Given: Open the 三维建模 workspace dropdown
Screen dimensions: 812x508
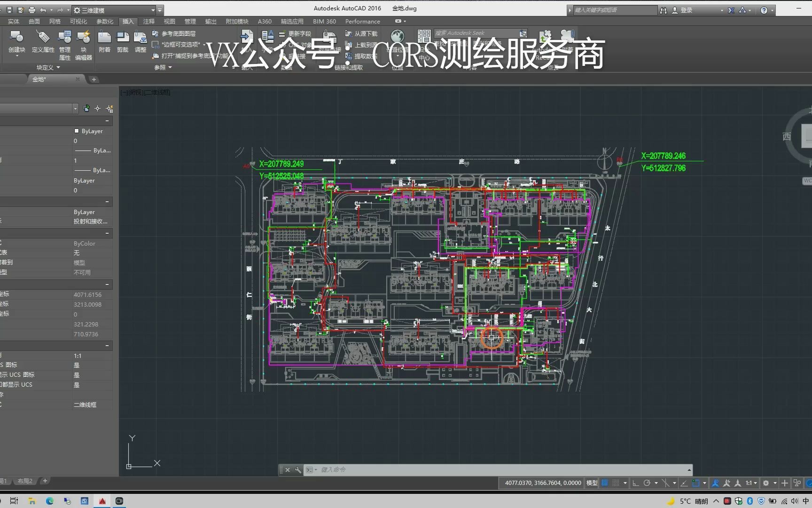Looking at the screenshot, I should (153, 10).
